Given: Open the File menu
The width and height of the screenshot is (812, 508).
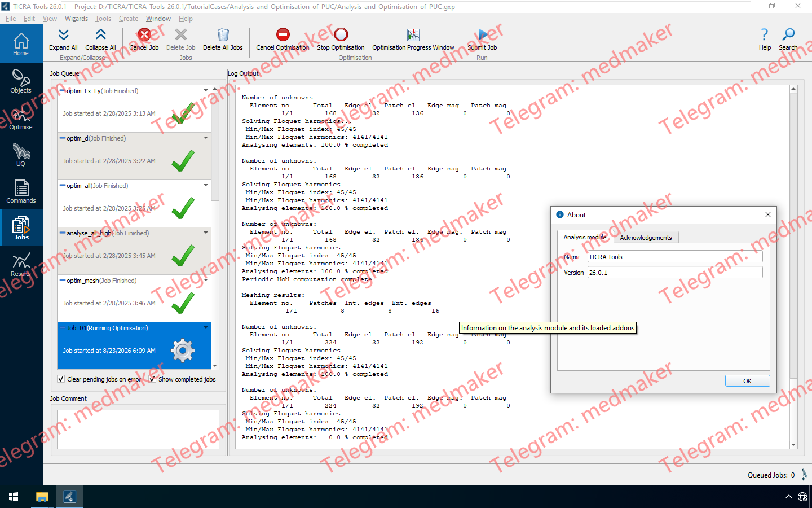Looking at the screenshot, I should [11, 19].
